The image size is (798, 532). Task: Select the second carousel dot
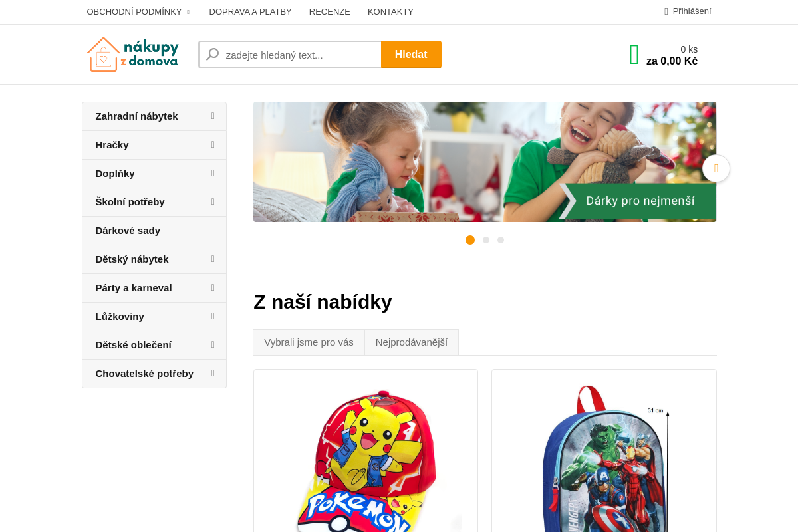486,240
